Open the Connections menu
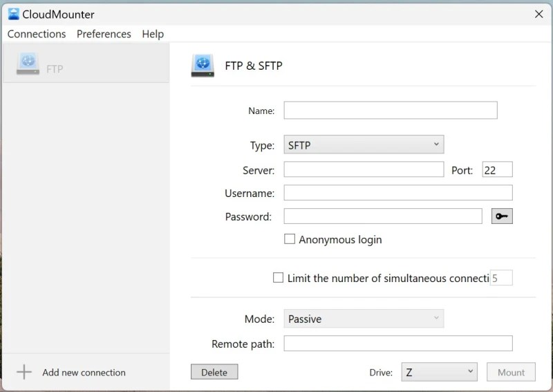 (37, 34)
